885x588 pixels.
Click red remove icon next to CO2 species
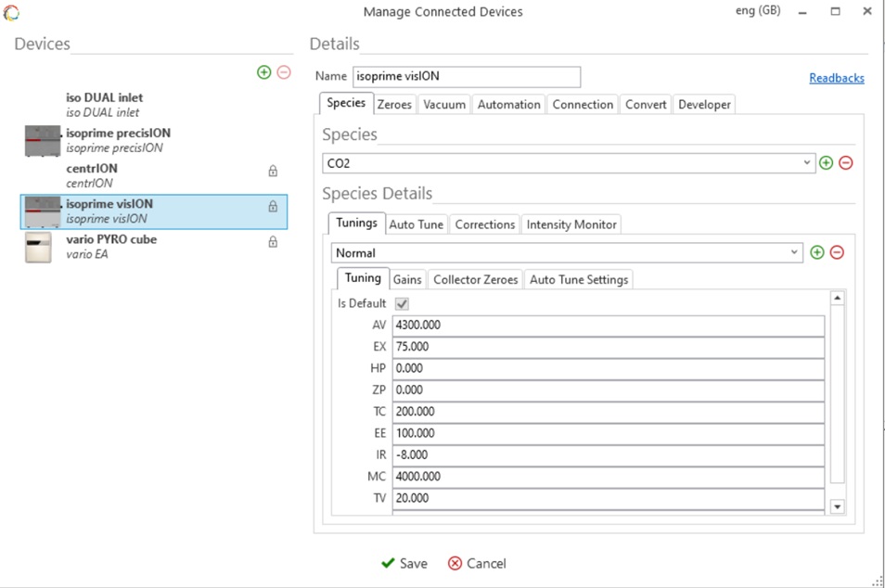845,163
